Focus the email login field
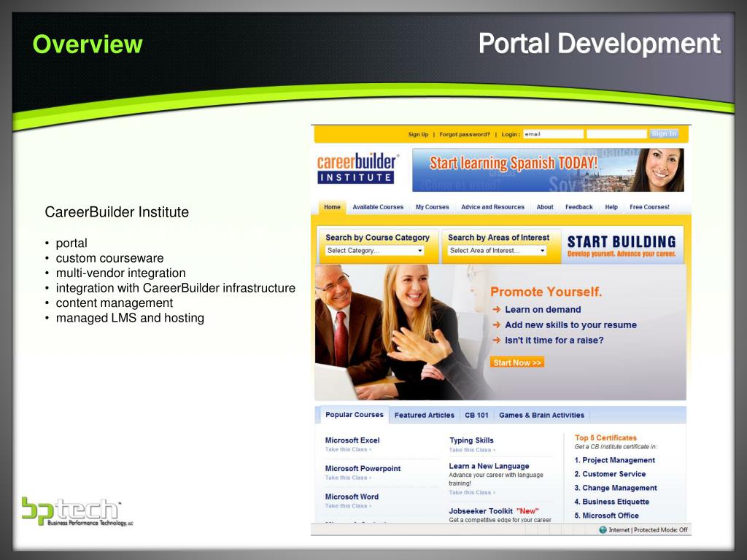The image size is (747, 560). pyautogui.click(x=553, y=134)
